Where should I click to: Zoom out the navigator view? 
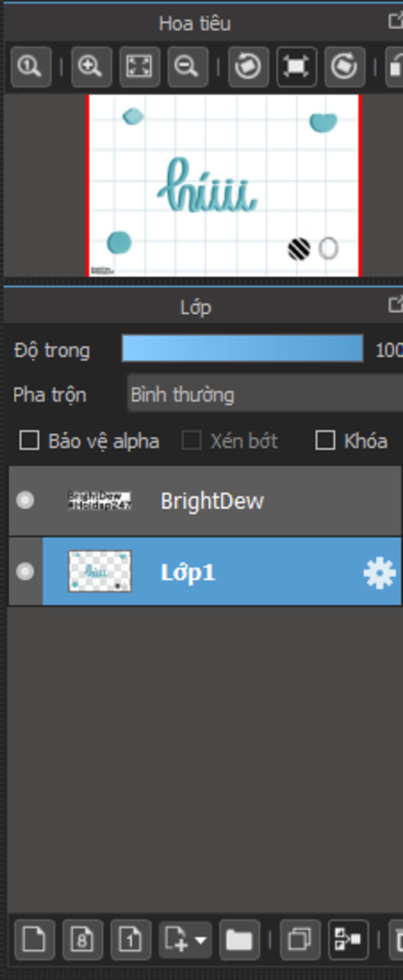pos(188,67)
